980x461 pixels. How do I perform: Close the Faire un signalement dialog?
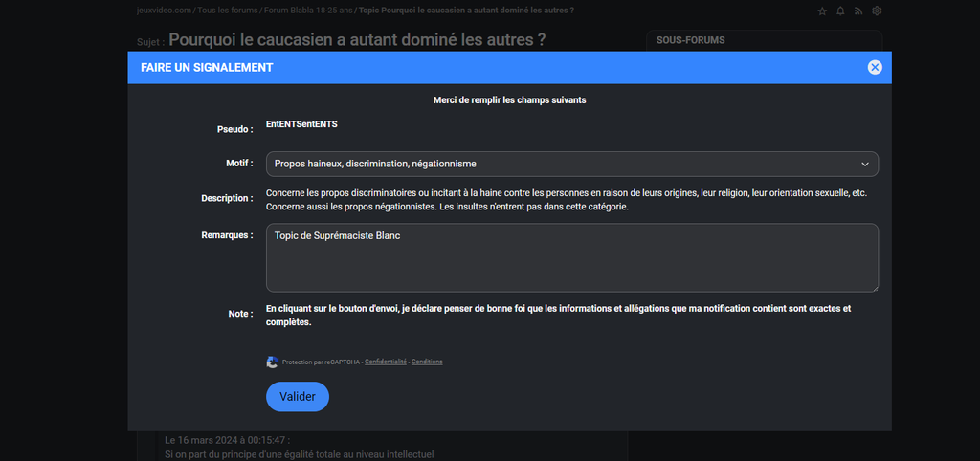[x=874, y=67]
